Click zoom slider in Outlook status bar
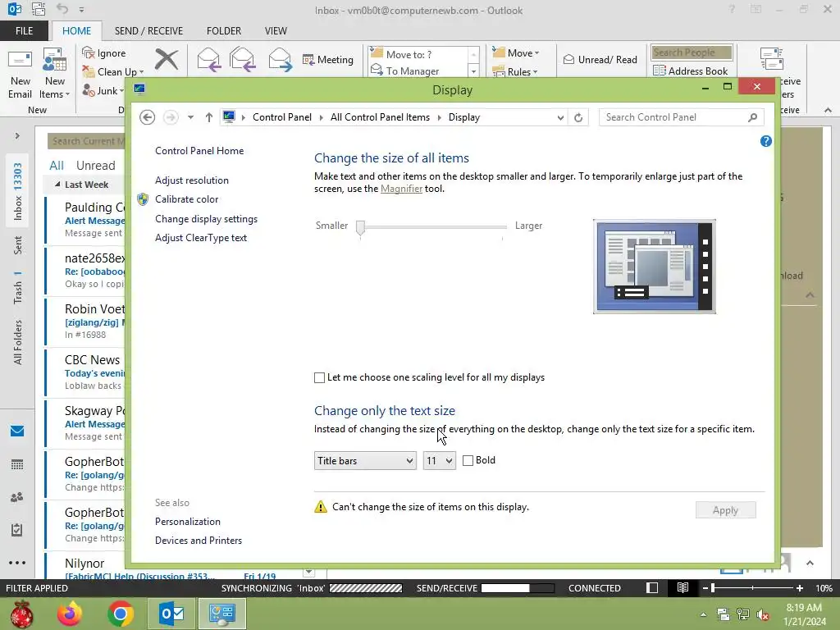 coord(713,587)
